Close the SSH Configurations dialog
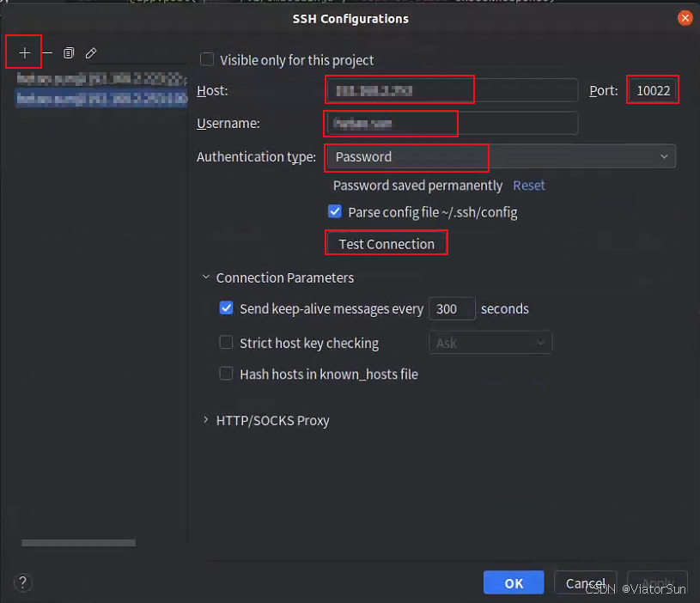Viewport: 700px width, 603px height. [685, 18]
